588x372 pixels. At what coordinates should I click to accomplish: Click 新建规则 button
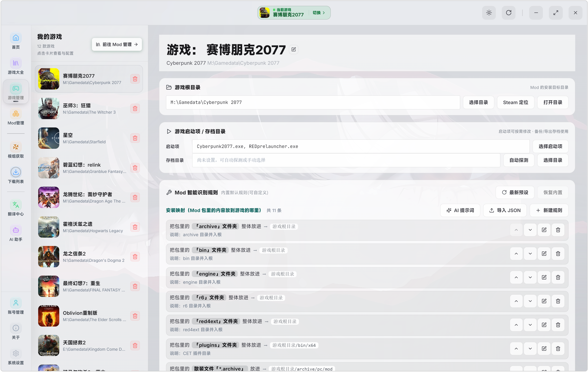[x=549, y=210]
